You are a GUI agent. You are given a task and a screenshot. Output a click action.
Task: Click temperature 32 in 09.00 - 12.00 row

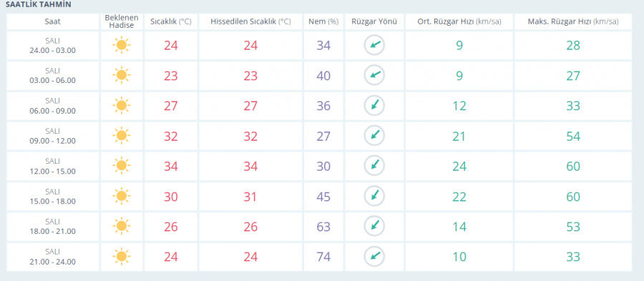[x=171, y=136]
